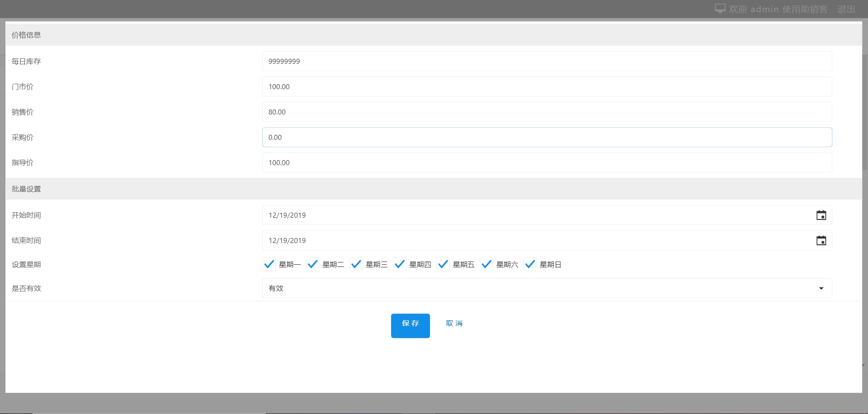This screenshot has height=414, width=868.
Task: Open the start time calendar picker icon
Action: pos(821,215)
